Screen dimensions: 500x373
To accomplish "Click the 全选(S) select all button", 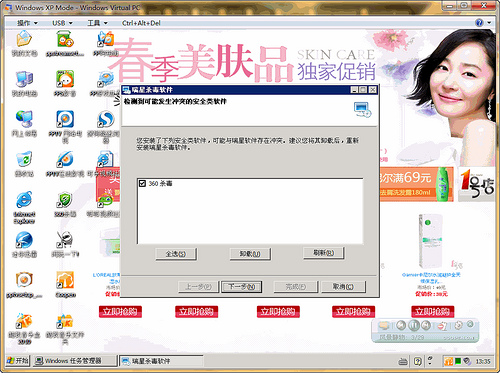I will point(176,254).
